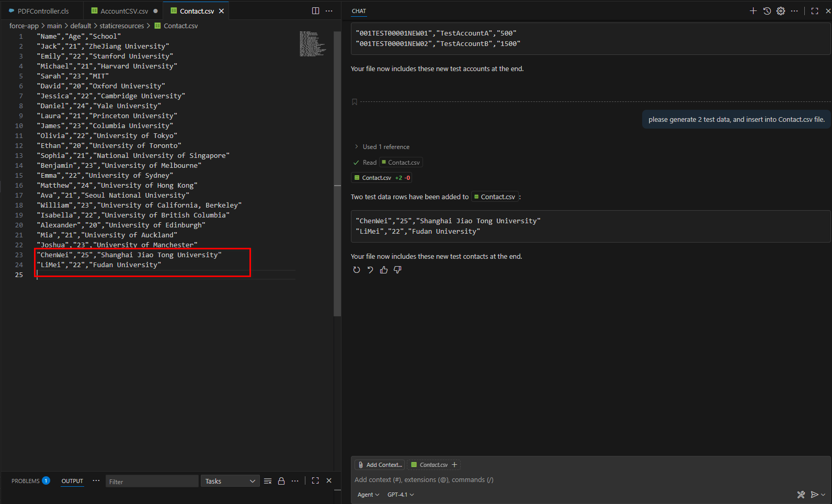Click thumbs down on chat response
832x504 pixels.
[x=397, y=270]
